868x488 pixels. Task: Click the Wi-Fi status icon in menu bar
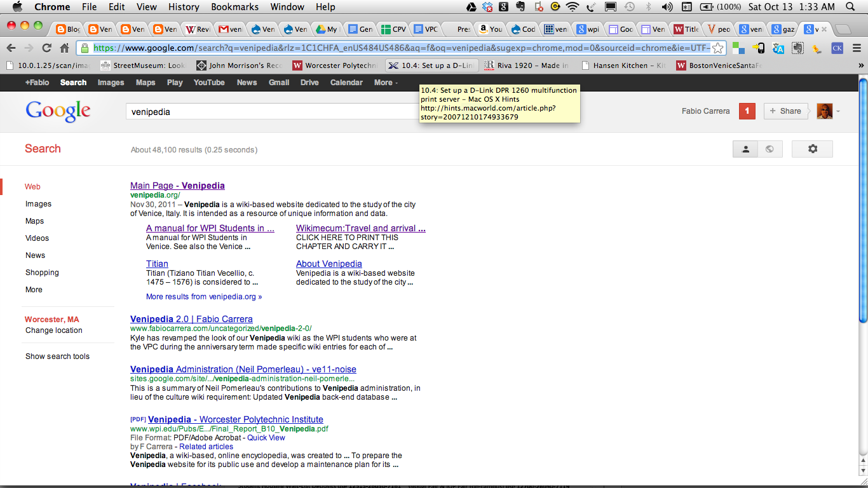tap(573, 7)
